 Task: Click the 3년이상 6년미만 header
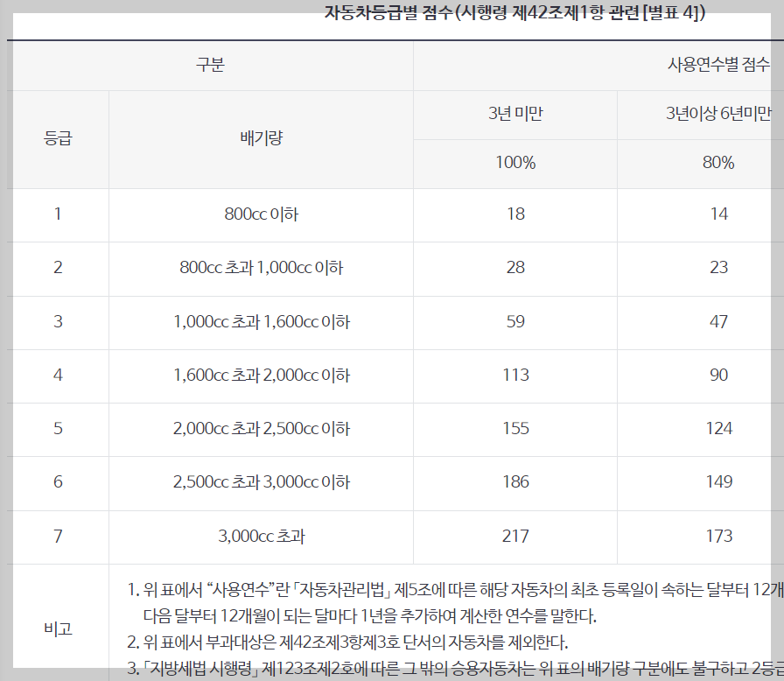pos(719,115)
